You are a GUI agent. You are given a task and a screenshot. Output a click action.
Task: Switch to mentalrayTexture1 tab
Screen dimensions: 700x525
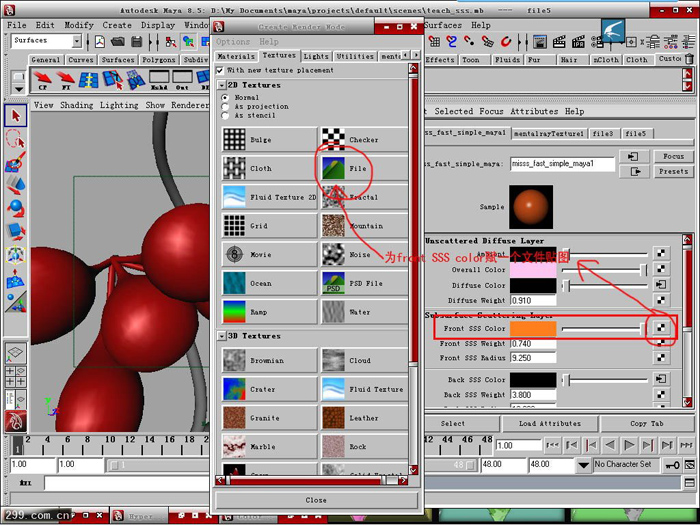[549, 133]
